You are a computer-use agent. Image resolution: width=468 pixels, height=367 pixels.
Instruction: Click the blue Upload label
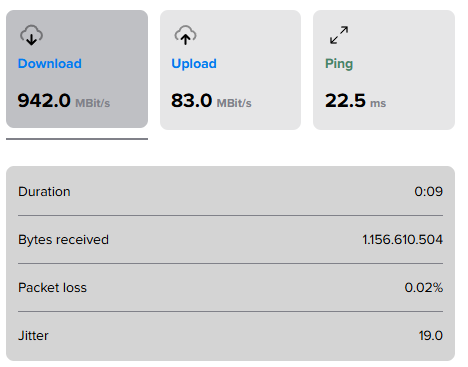194,64
